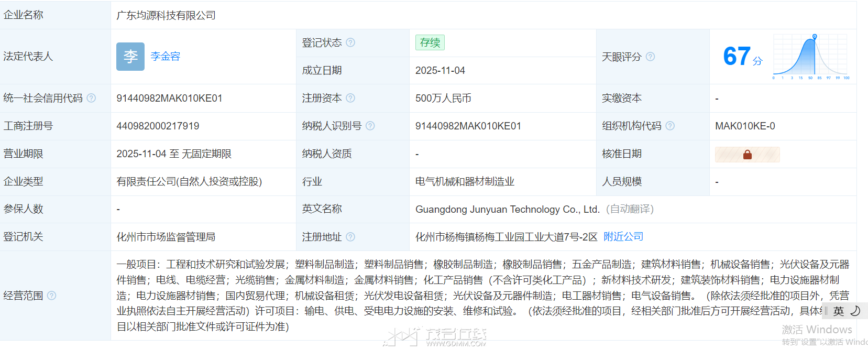Click question icon beside 纳税人识别号
Image resolution: width=868 pixels, height=349 pixels.
(x=370, y=126)
